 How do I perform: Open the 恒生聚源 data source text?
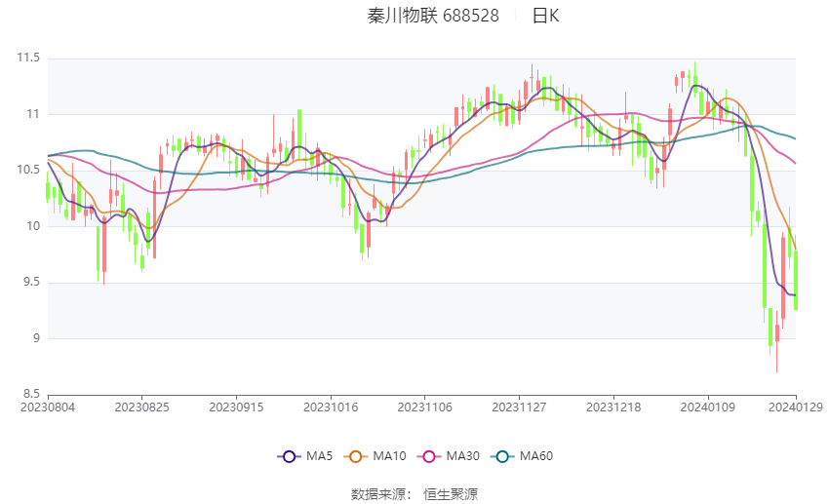(451, 494)
